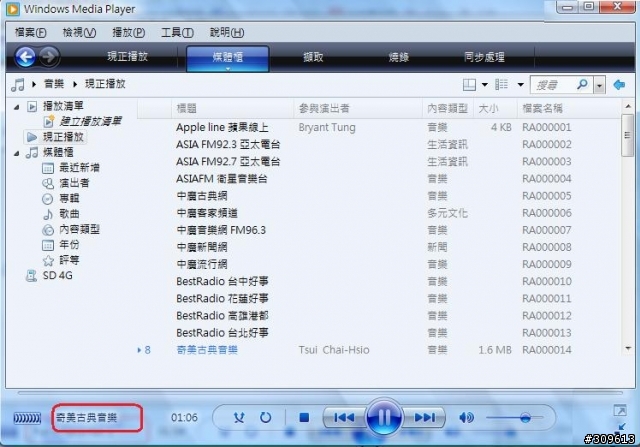Click the view options list icon
This screenshot has width=640, height=447.
(502, 85)
